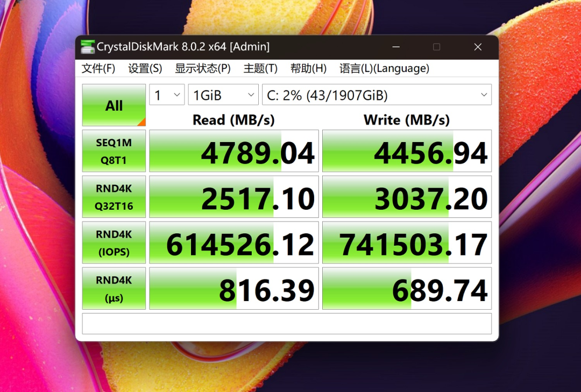Select the write IOPS value 741503.17
This screenshot has height=392, width=581.
tap(407, 243)
